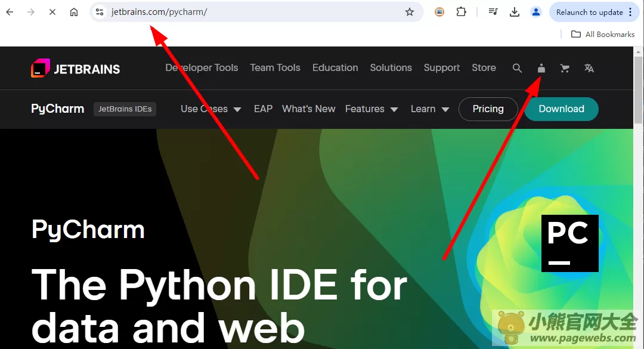The width and height of the screenshot is (644, 349).
Task: Click the JetBrains logo
Action: click(76, 68)
